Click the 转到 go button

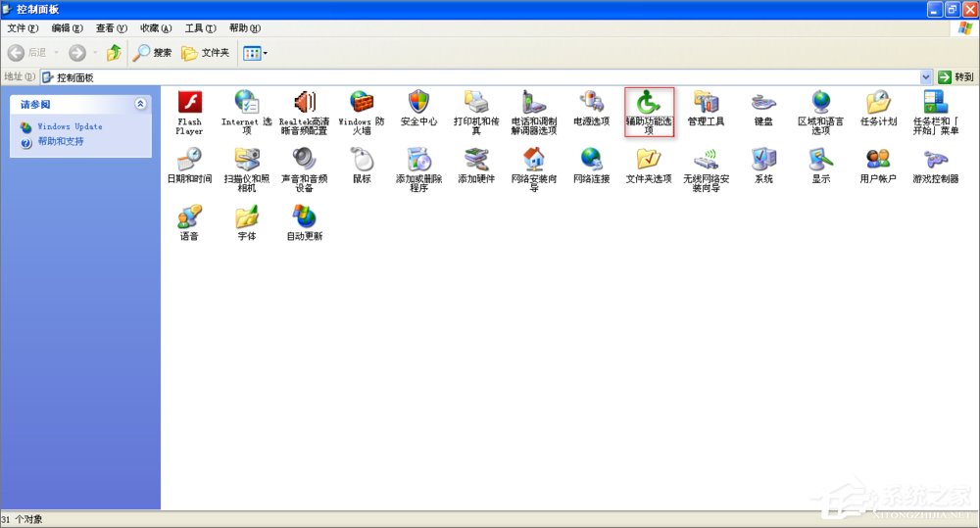pyautogui.click(x=956, y=77)
